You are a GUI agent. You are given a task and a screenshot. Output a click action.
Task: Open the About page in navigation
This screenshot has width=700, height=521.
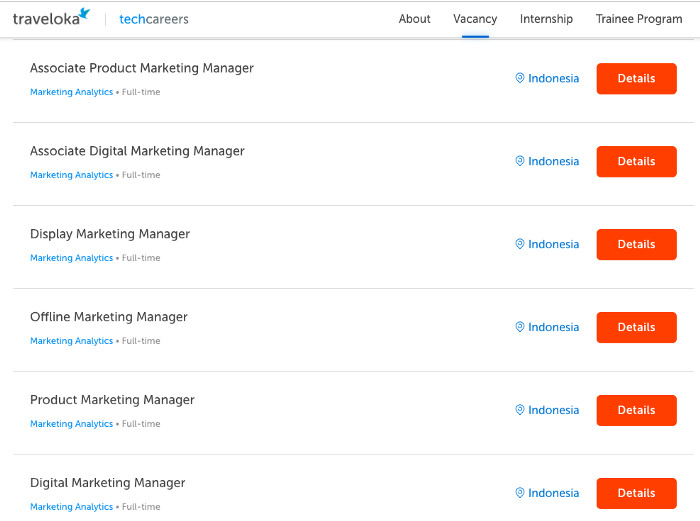click(x=414, y=19)
